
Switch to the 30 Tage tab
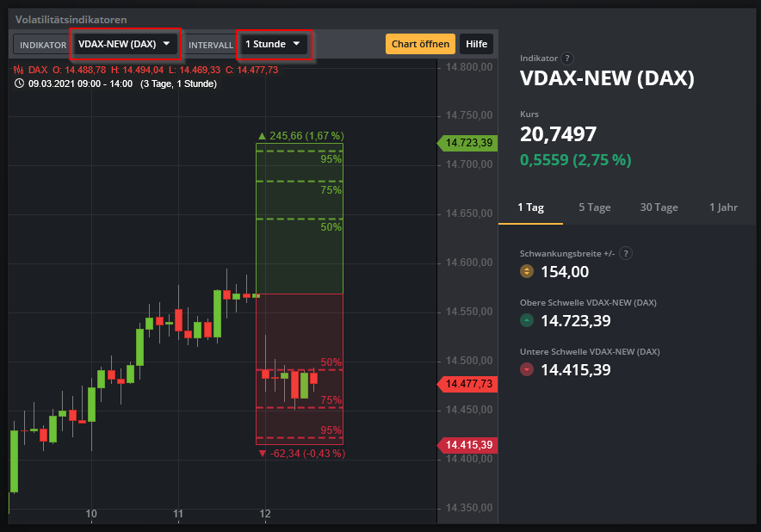coord(659,207)
